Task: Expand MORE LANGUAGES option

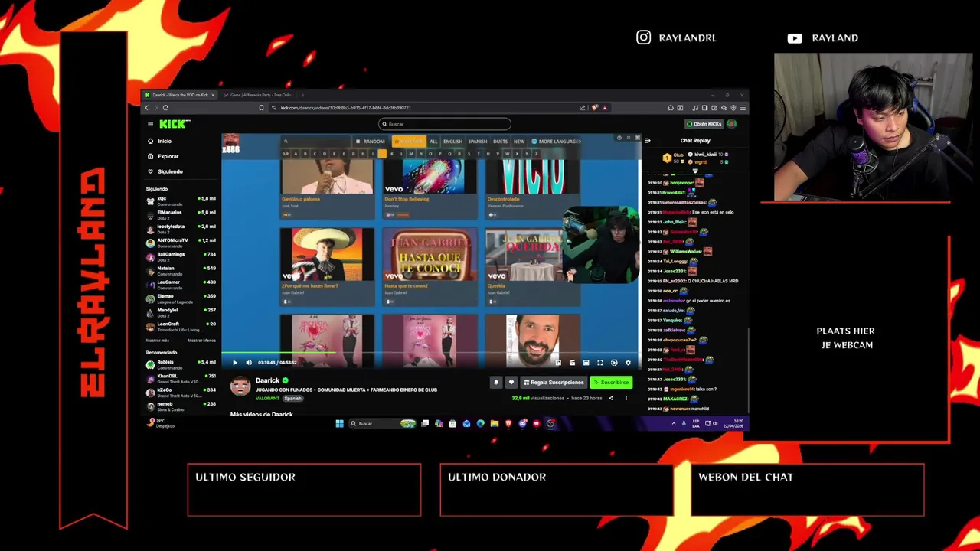Action: click(557, 142)
